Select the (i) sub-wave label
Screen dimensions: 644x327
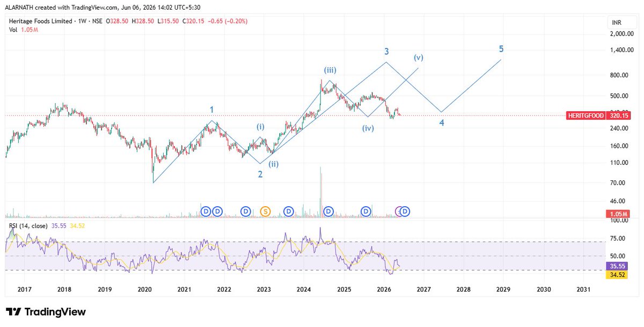(x=260, y=127)
